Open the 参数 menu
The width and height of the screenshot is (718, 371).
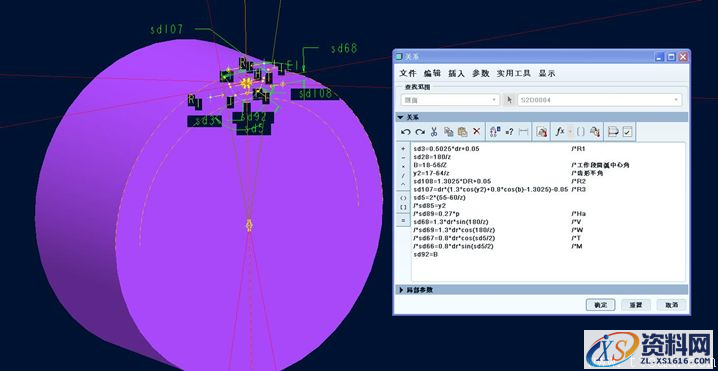pos(481,73)
